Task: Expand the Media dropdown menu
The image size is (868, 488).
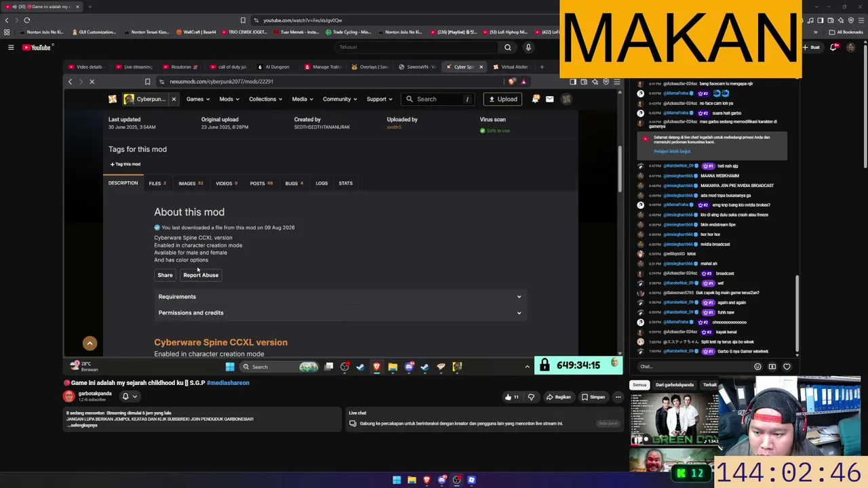Action: [302, 99]
